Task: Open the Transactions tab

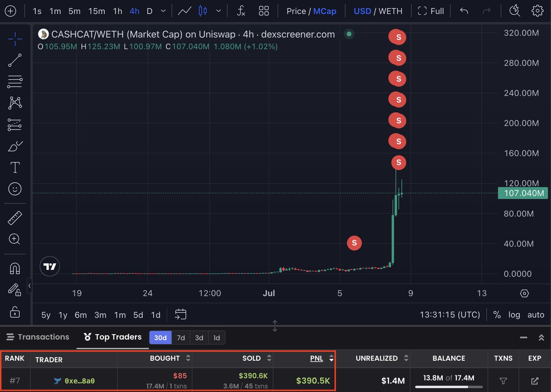Action: click(38, 337)
